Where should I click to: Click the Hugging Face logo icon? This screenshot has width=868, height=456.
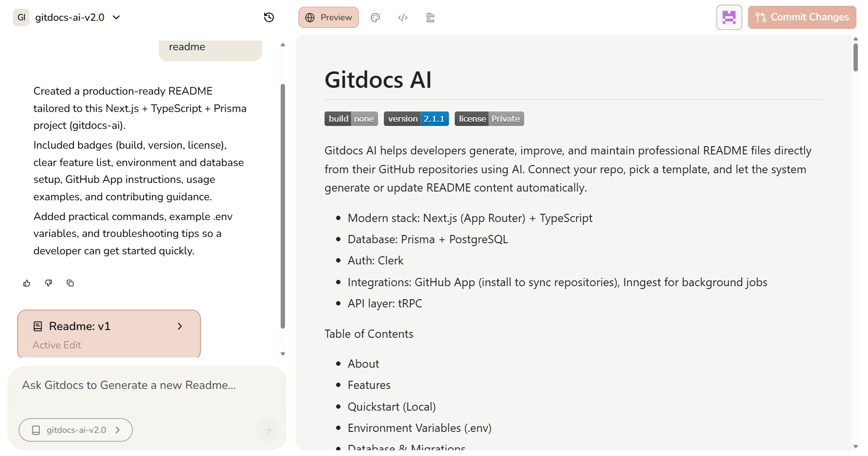729,17
